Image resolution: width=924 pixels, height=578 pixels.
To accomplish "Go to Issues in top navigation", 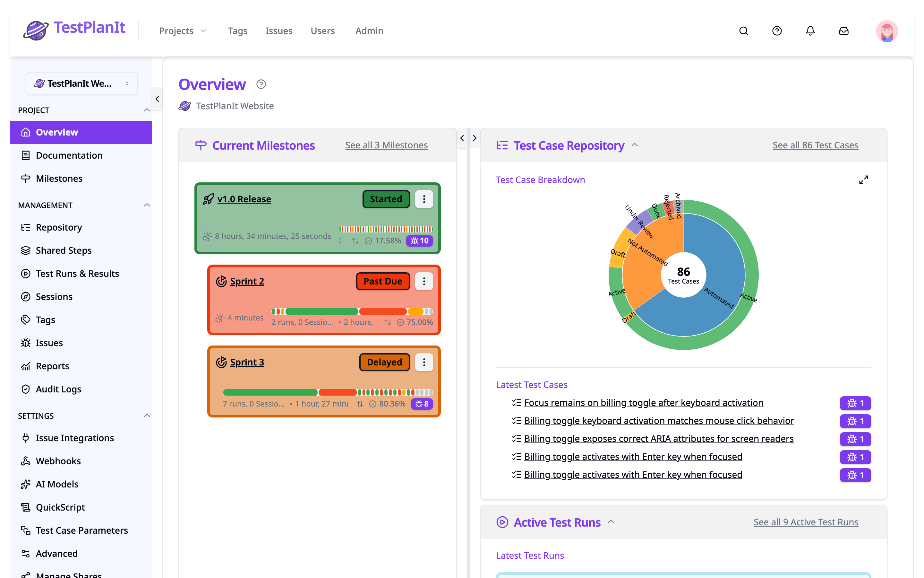I will tap(279, 31).
